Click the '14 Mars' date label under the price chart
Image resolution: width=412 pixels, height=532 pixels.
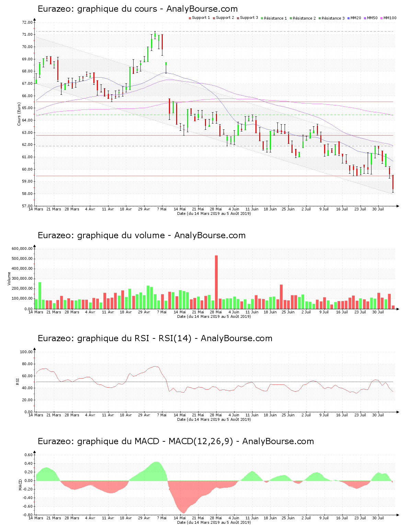tap(36, 209)
